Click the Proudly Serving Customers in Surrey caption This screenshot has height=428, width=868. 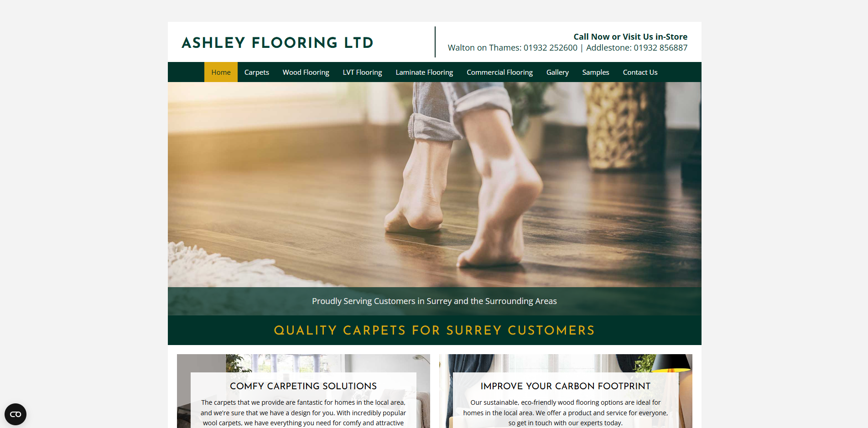click(435, 301)
